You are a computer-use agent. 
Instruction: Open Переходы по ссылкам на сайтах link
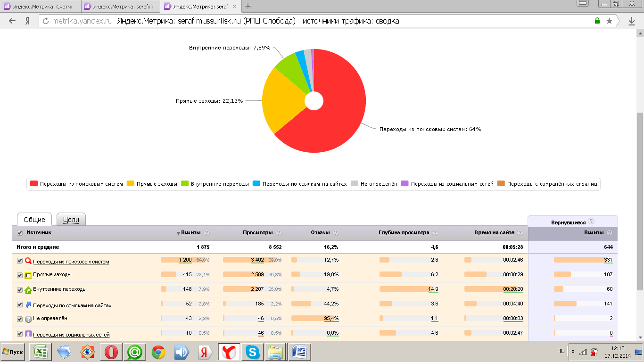pyautogui.click(x=72, y=305)
